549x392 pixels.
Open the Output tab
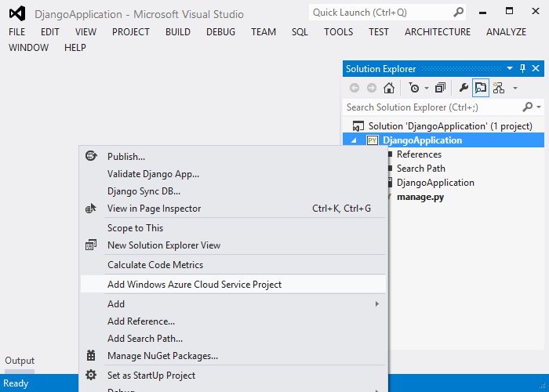point(20,361)
